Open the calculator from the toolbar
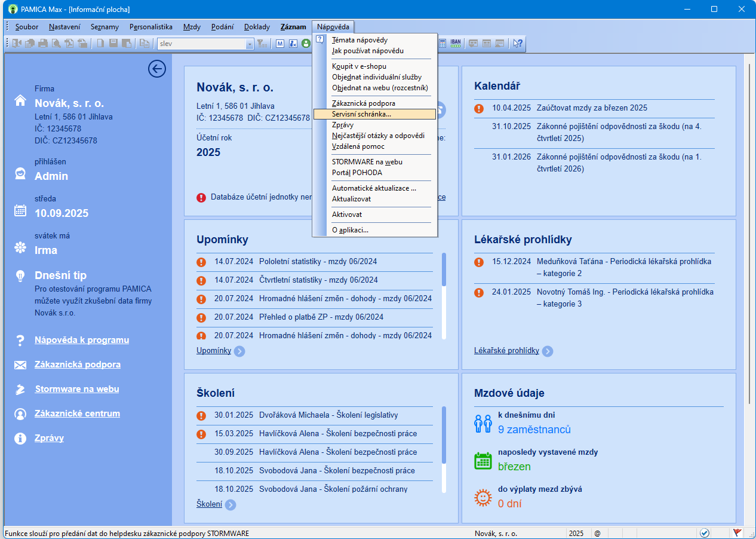756x539 pixels. click(442, 43)
